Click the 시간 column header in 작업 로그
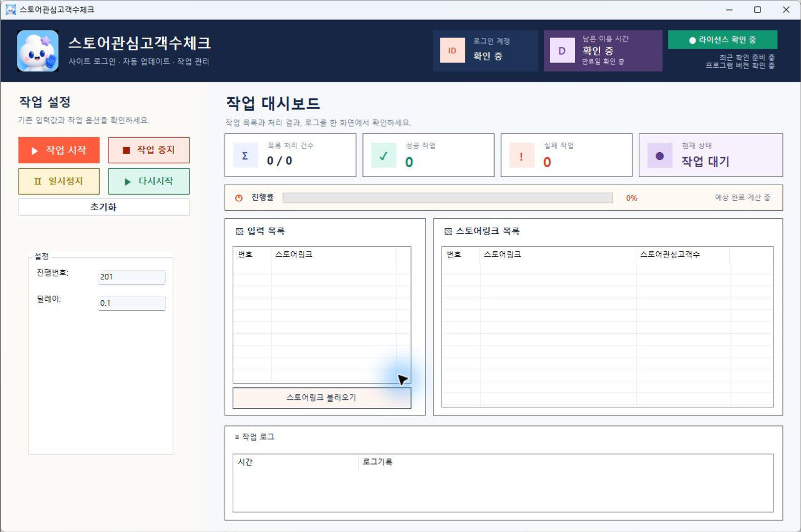Screen dimensions: 801x532 [296, 462]
